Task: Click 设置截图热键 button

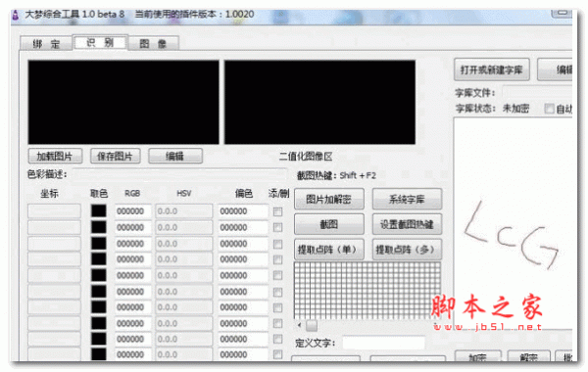Action: click(x=407, y=224)
